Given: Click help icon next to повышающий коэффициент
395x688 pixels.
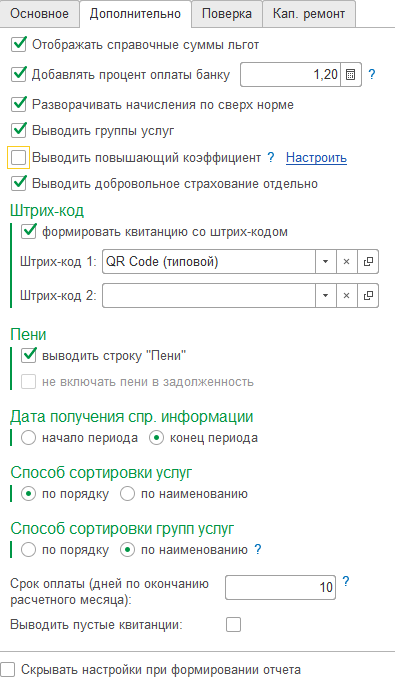Looking at the screenshot, I should pyautogui.click(x=271, y=157).
